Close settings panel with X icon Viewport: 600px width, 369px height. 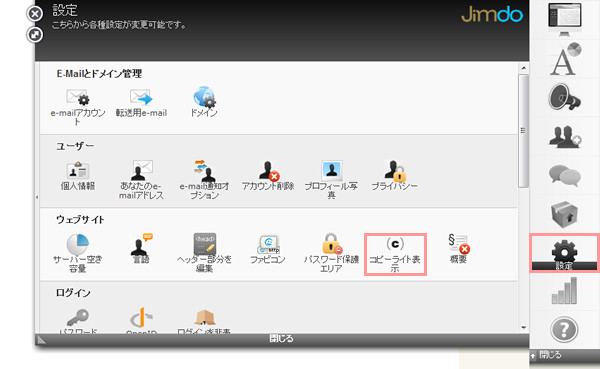tap(35, 14)
